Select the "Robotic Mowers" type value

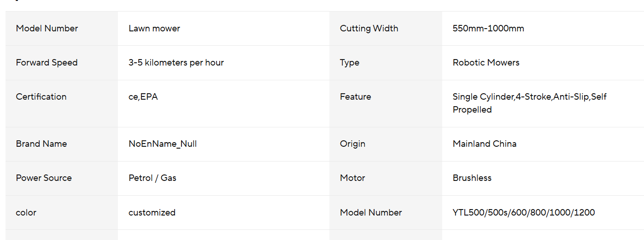point(486,63)
